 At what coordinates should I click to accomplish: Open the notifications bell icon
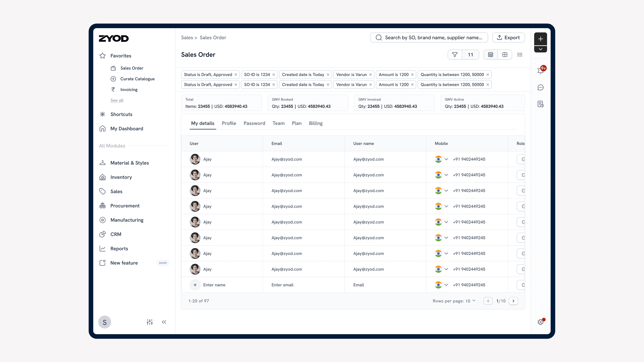point(541,71)
